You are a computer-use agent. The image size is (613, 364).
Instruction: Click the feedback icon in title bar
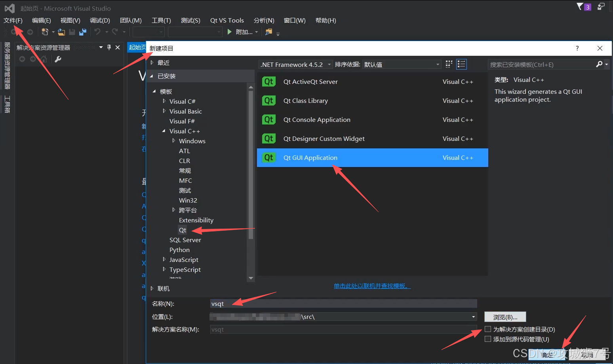601,6
